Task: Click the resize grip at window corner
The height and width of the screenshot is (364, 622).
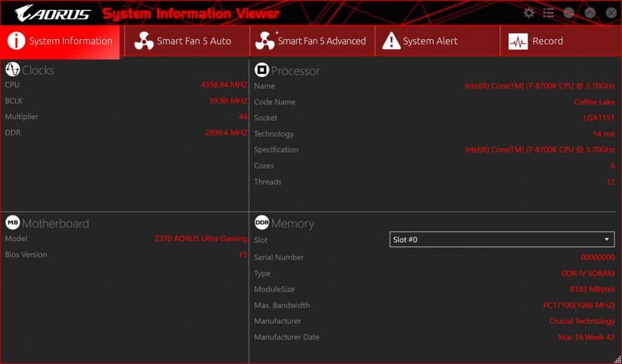Action: click(x=618, y=360)
